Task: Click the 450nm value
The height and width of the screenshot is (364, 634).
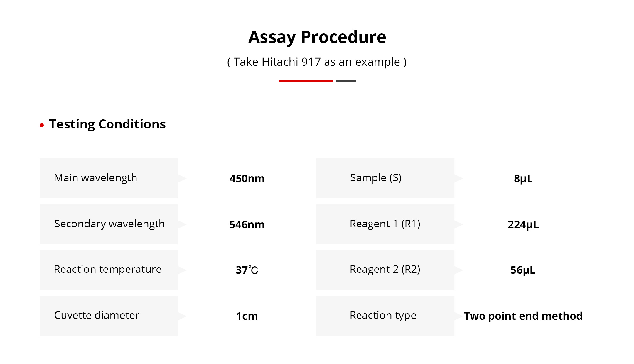Action: tap(247, 178)
